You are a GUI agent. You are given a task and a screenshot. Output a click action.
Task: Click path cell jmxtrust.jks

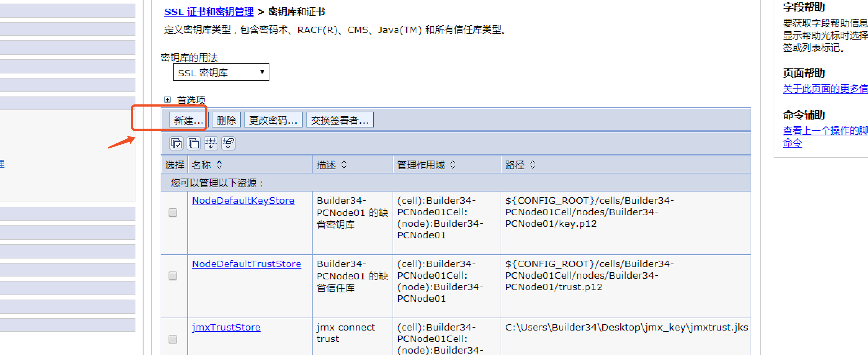click(x=627, y=327)
